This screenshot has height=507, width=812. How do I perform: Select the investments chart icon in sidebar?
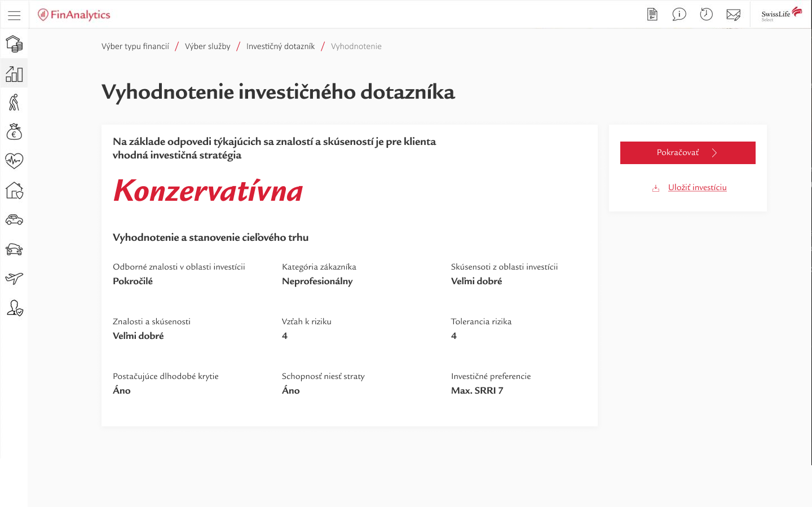(x=15, y=73)
